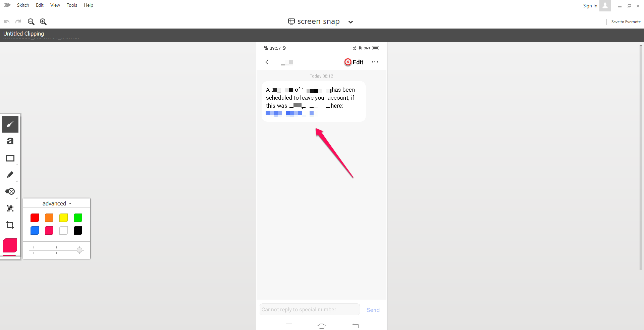This screenshot has height=330, width=644.
Task: Click the Untitled Clipping title
Action: (x=23, y=34)
